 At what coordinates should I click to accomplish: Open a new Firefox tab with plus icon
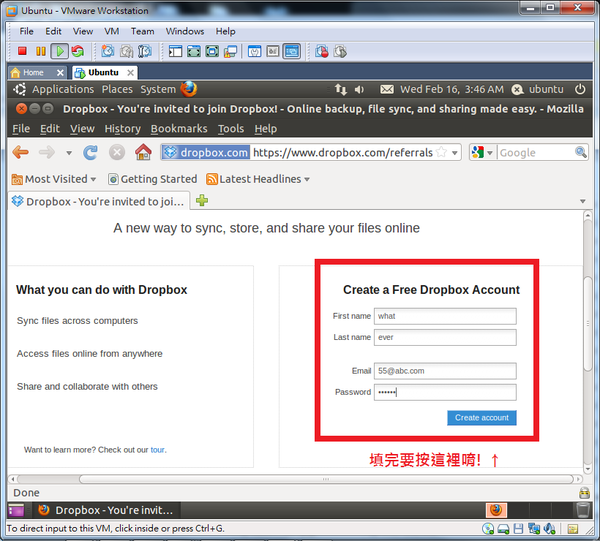click(202, 200)
